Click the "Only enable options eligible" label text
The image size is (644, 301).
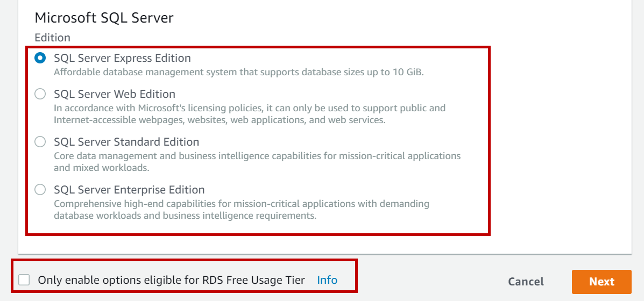[x=171, y=280]
